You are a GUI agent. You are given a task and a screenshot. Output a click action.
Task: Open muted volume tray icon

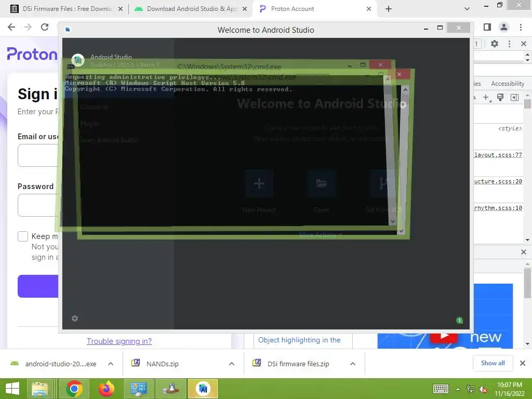point(483,389)
